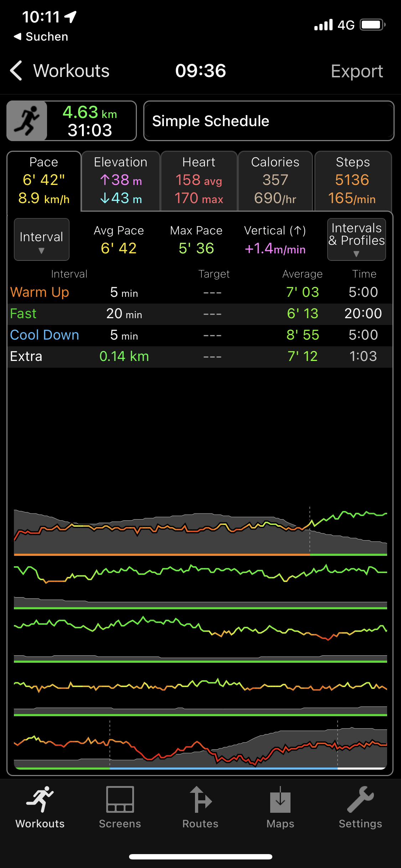Select the Steps tab

[x=353, y=181]
